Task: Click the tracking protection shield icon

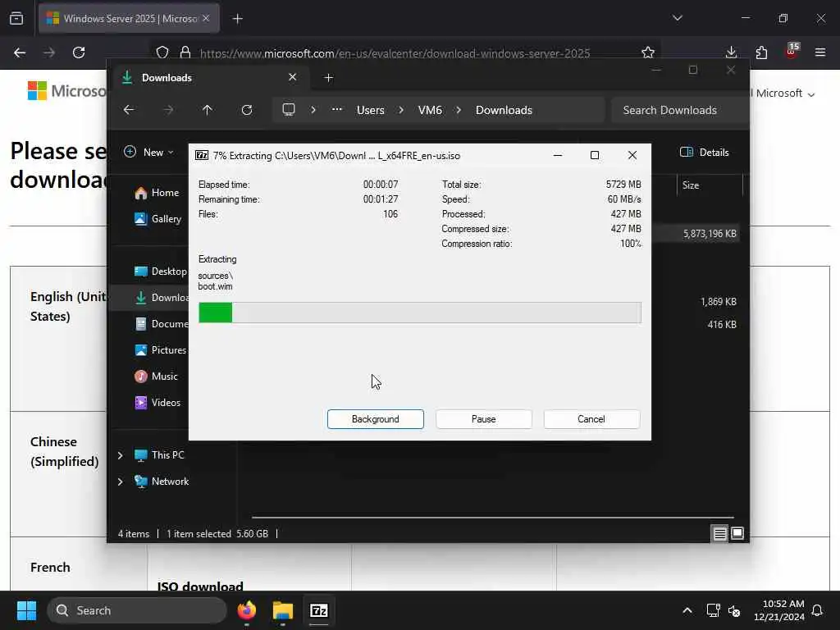Action: tap(162, 52)
